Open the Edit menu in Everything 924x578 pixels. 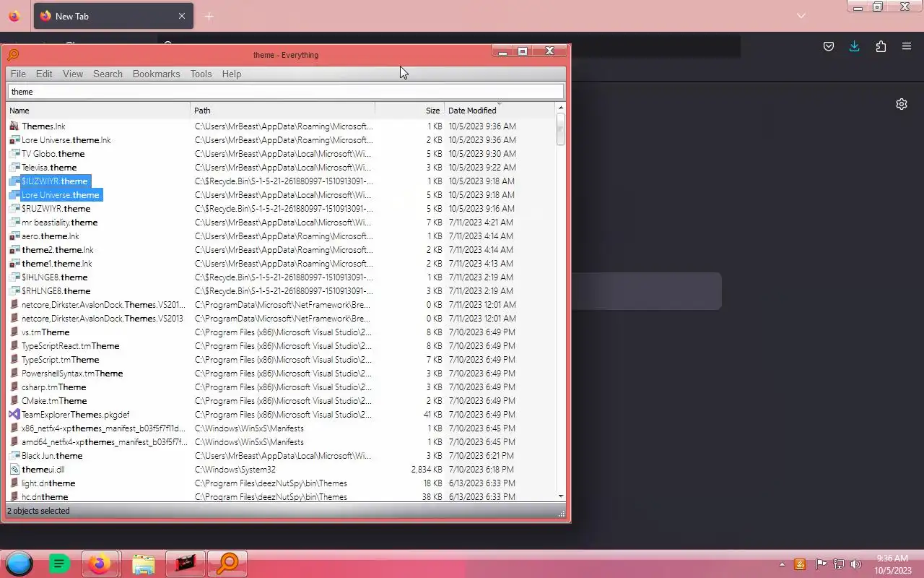tap(44, 74)
